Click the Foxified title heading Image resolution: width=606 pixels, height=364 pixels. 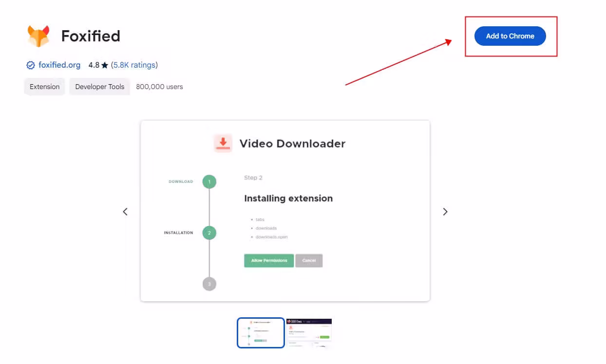[x=91, y=36]
